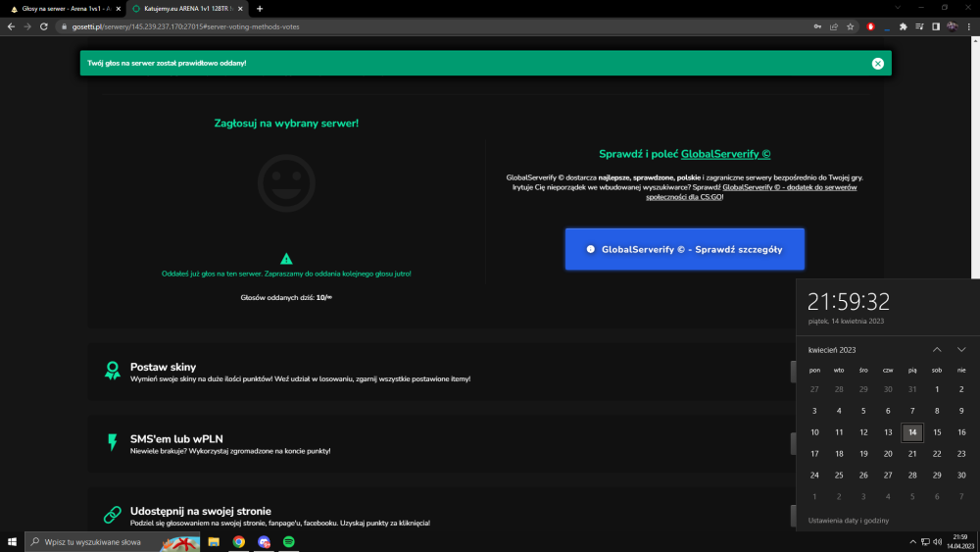The height and width of the screenshot is (552, 980).
Task: Open the 'Postaw skiny' heading
Action: click(x=163, y=367)
